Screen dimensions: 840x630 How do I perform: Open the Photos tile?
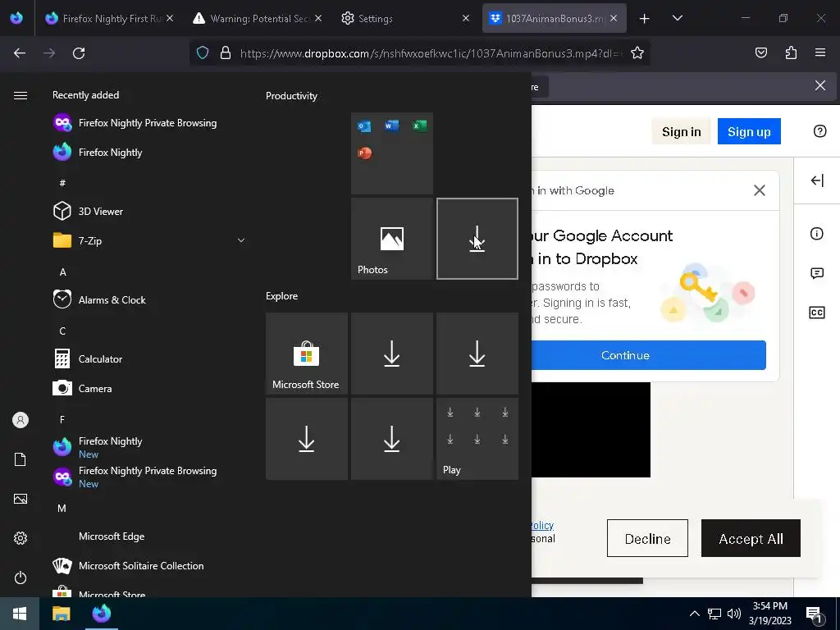point(392,239)
